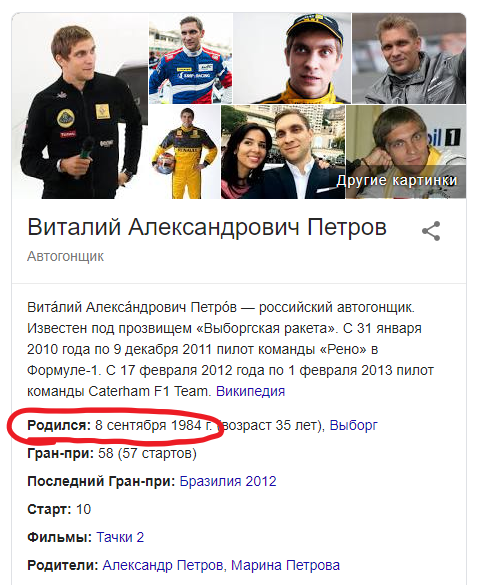Viewport: 495px width, 585px height.
Task: Open the gray jacket waving photo
Action: coord(409,59)
